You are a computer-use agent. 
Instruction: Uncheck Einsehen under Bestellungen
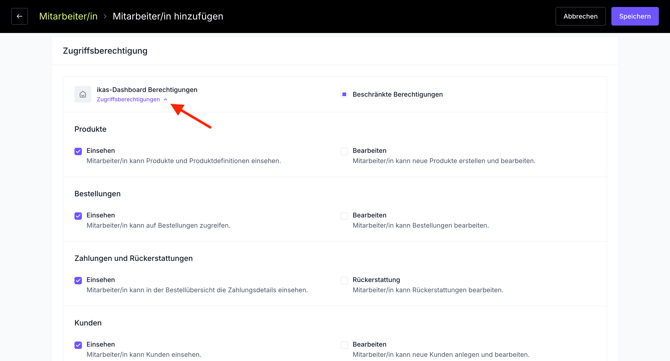tap(78, 216)
